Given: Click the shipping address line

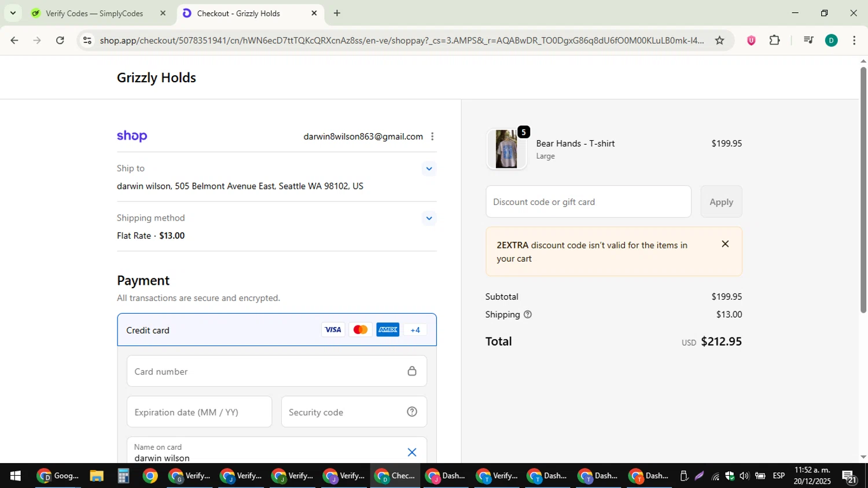Looking at the screenshot, I should (240, 186).
